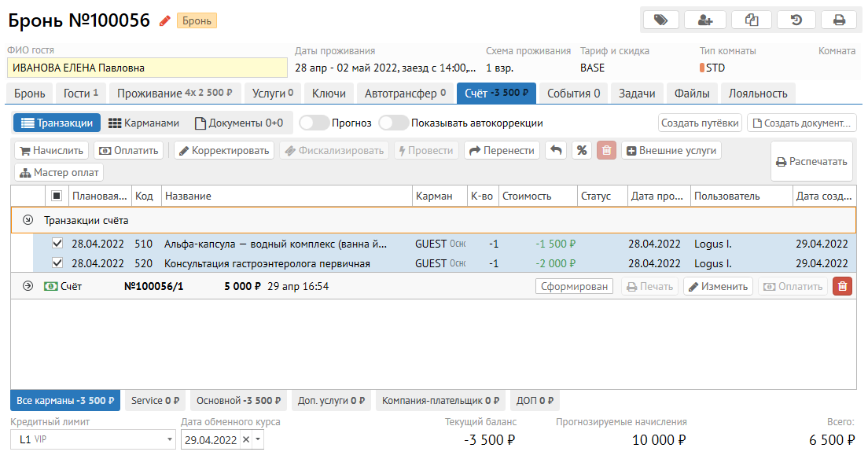Collapse the Транзакции счёта group
Image resolution: width=868 pixels, height=459 pixels.
tap(28, 221)
